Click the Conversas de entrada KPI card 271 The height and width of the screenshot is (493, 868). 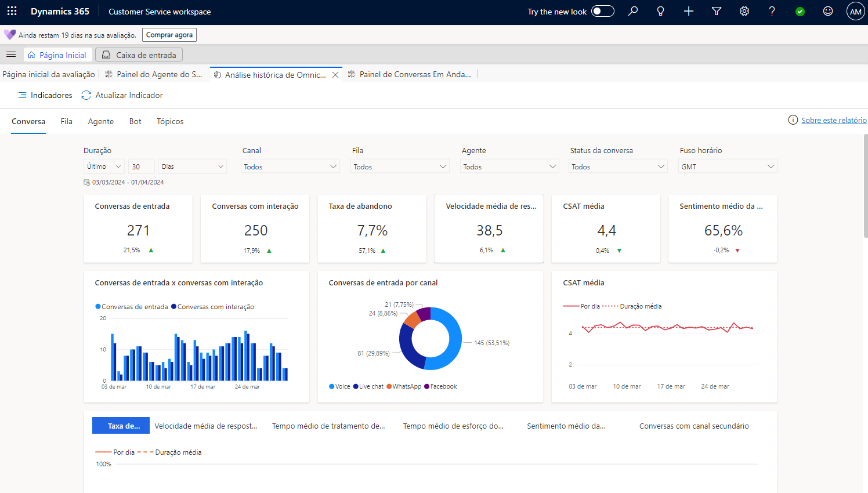[x=138, y=229]
